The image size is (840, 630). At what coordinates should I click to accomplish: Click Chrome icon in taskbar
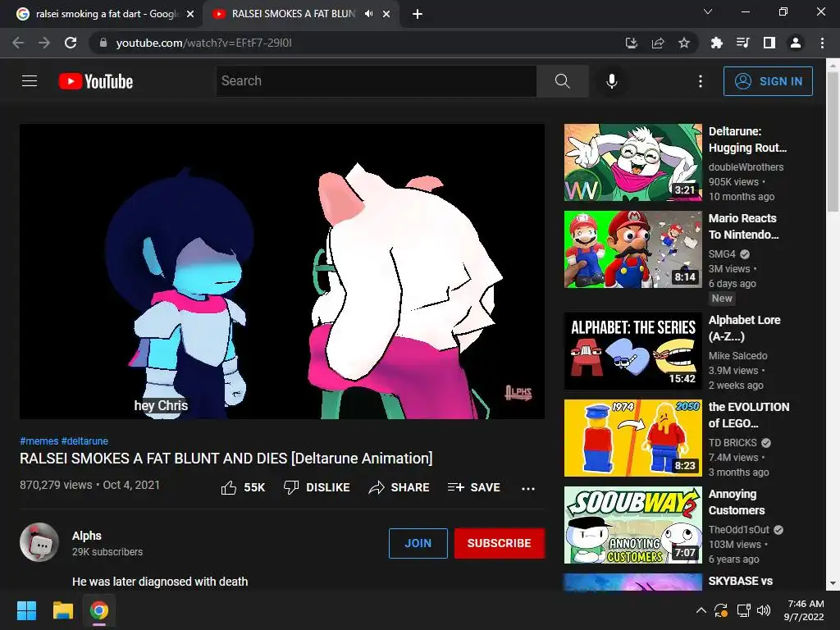pos(99,610)
